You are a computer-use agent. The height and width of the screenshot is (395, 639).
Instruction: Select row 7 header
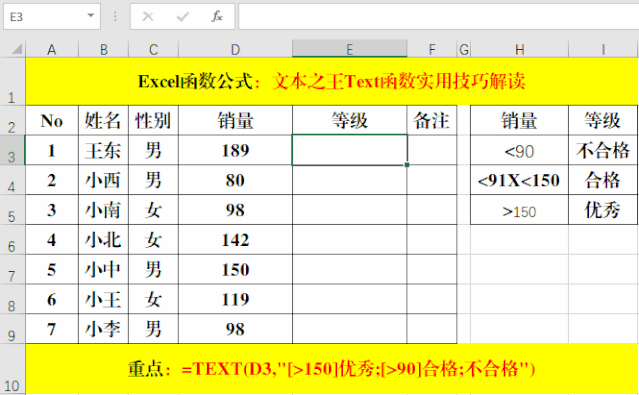12,269
